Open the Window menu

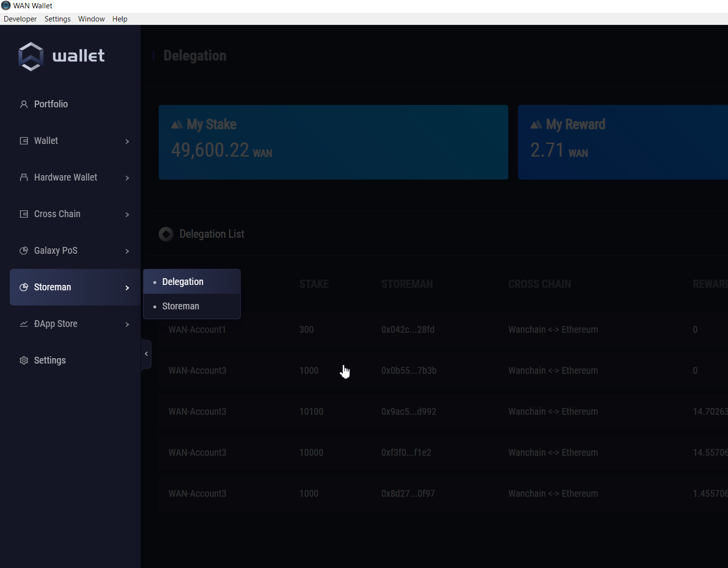(91, 19)
